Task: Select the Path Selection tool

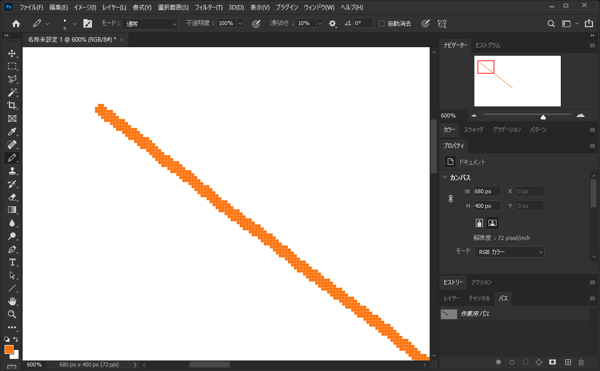Action: coord(12,275)
